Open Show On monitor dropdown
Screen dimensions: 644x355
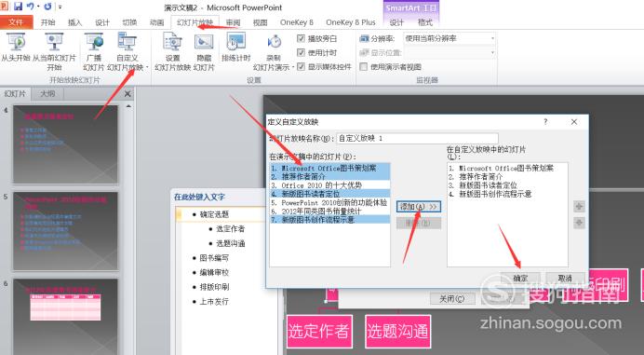[x=449, y=53]
